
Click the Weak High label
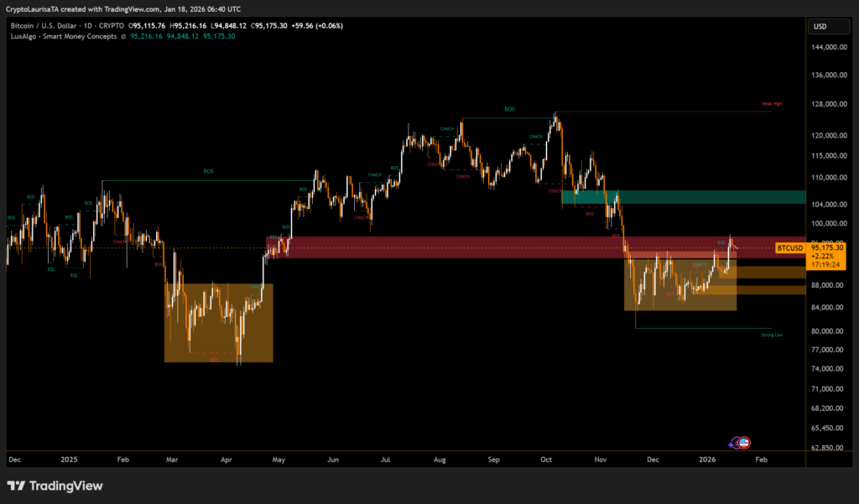click(771, 104)
